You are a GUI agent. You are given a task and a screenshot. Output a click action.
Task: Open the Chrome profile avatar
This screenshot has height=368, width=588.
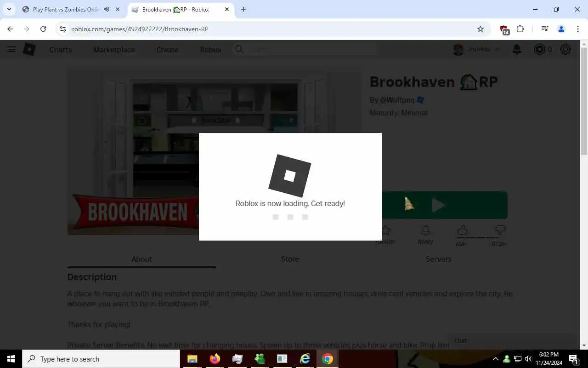click(561, 29)
